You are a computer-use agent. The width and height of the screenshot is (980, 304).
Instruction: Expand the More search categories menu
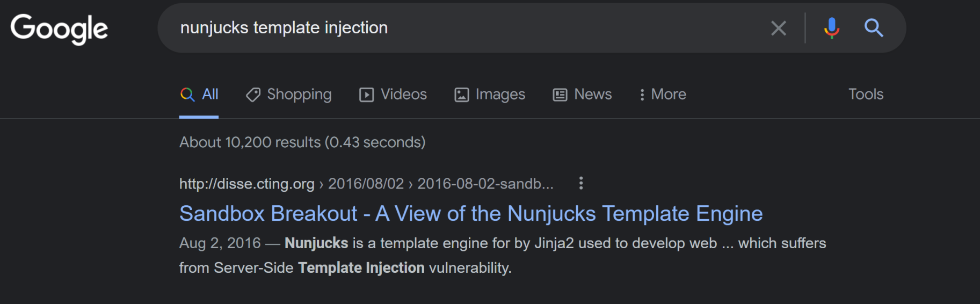(x=663, y=95)
